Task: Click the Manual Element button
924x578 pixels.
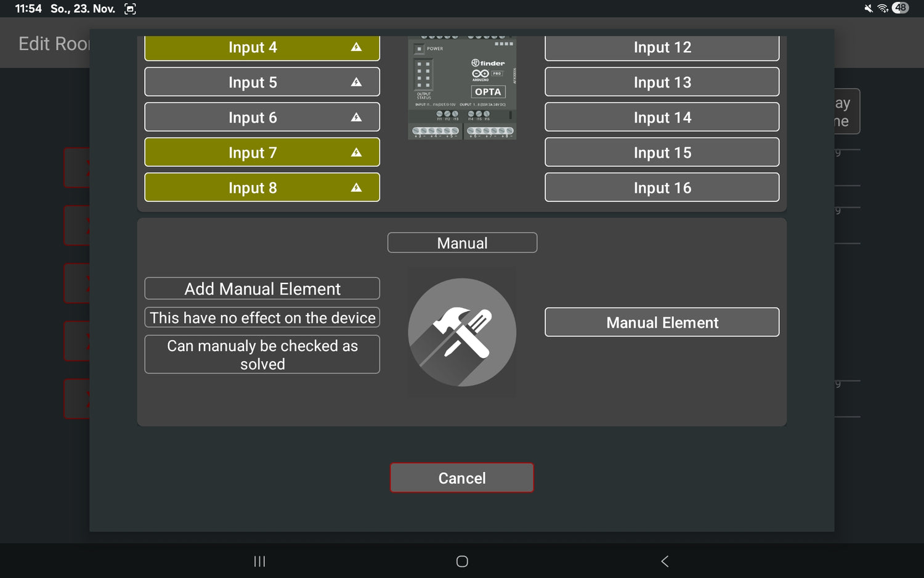Action: pos(662,322)
